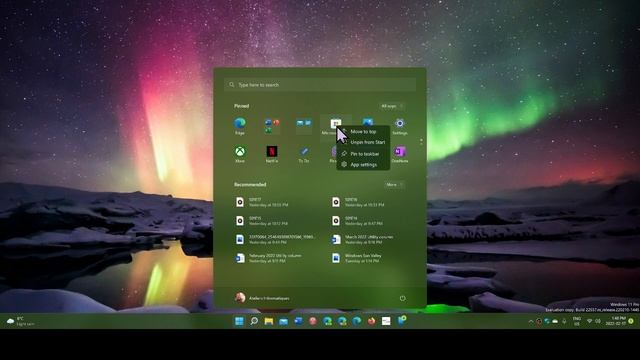Go to next pinned page dot
The image size is (640, 360).
pos(421,145)
